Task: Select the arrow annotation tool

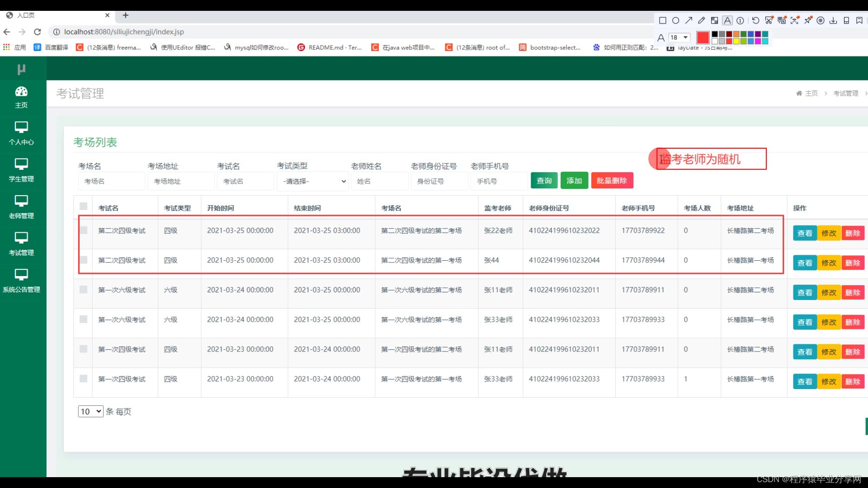Action: [x=689, y=20]
